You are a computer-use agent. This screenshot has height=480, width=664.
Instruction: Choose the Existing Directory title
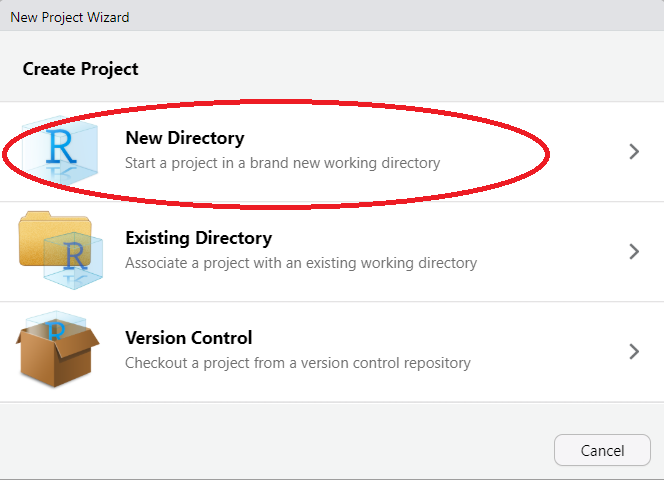pyautogui.click(x=198, y=238)
